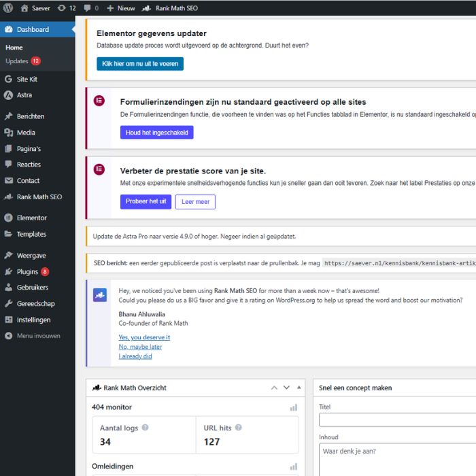
Task: Click help icon next to URL hits
Action: click(x=238, y=428)
